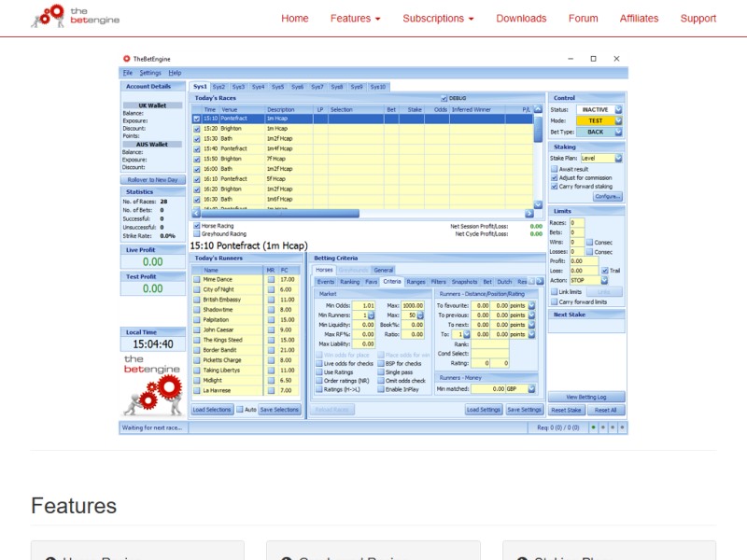This screenshot has height=560, width=747.
Task: Click Rollover to New Day button
Action: 152,180
